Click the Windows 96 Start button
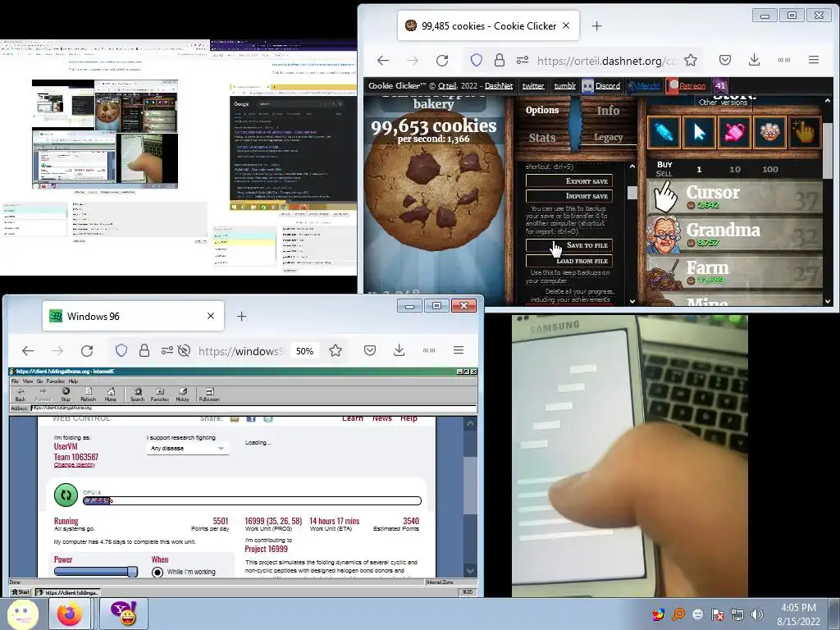The image size is (840, 630). coord(21,592)
